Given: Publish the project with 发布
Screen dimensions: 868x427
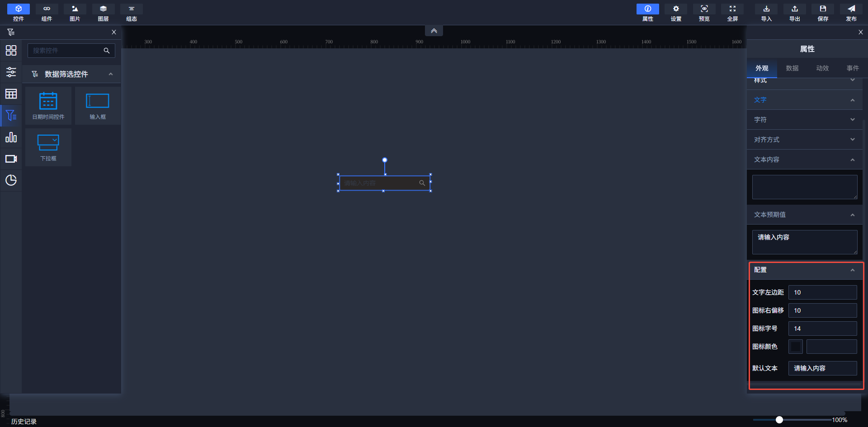Looking at the screenshot, I should pos(851,13).
